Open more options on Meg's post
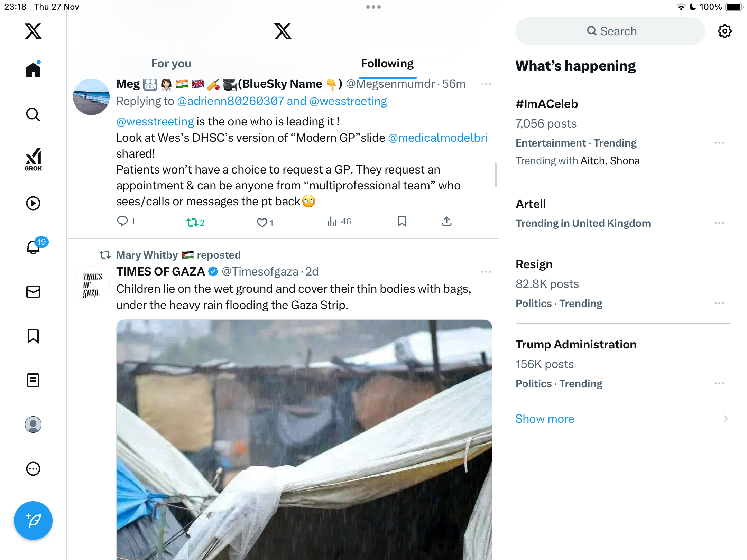Viewport: 747px width, 560px height. pos(486,84)
